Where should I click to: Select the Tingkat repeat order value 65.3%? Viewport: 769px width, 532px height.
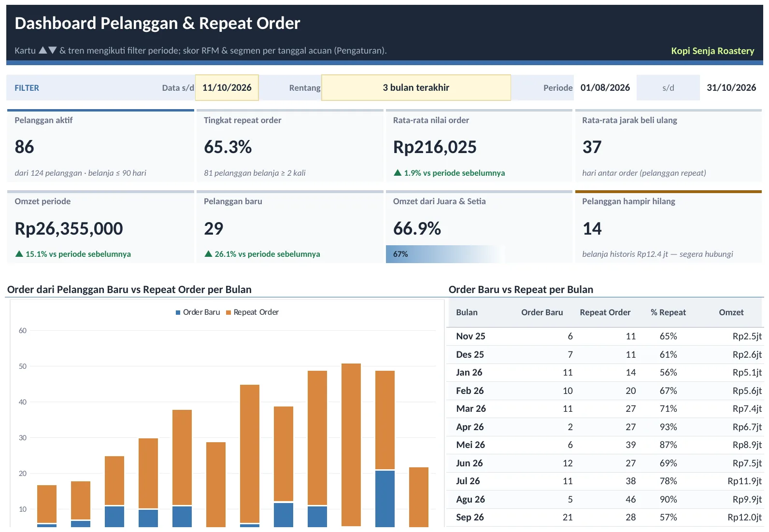[228, 147]
